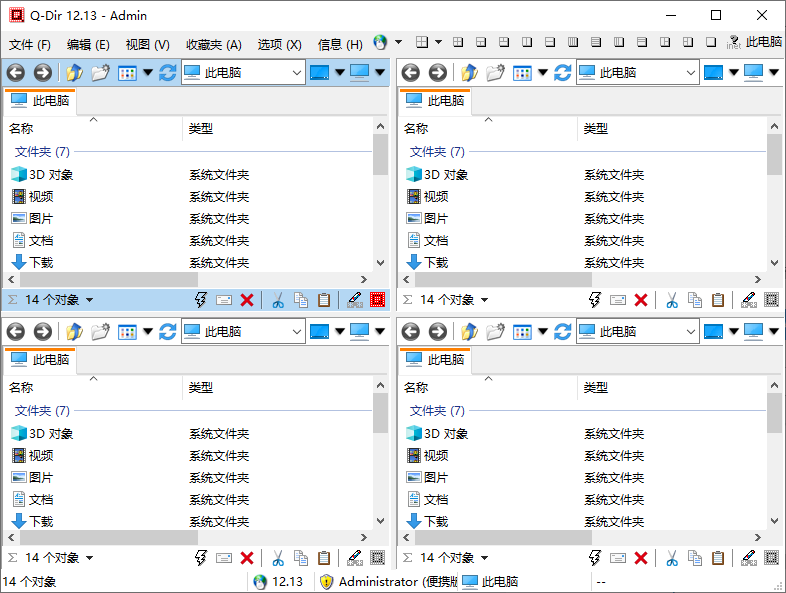Click lightning bolt icon in bottom-left pane

201,558
